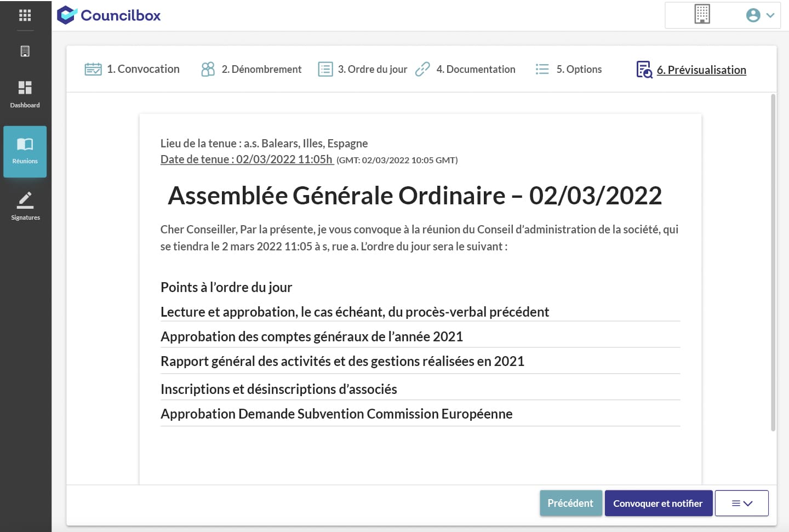Click the Précédent button
Viewport: 789px width, 532px height.
coord(570,503)
